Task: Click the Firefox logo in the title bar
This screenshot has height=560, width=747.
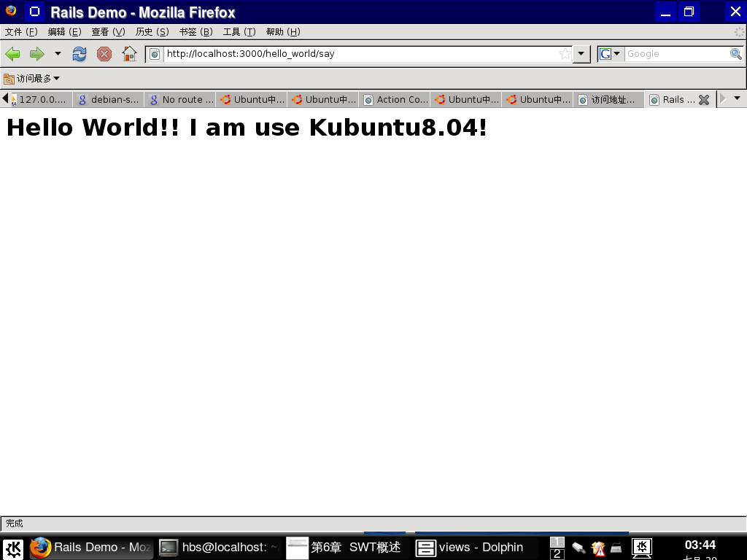Action: coord(11,10)
